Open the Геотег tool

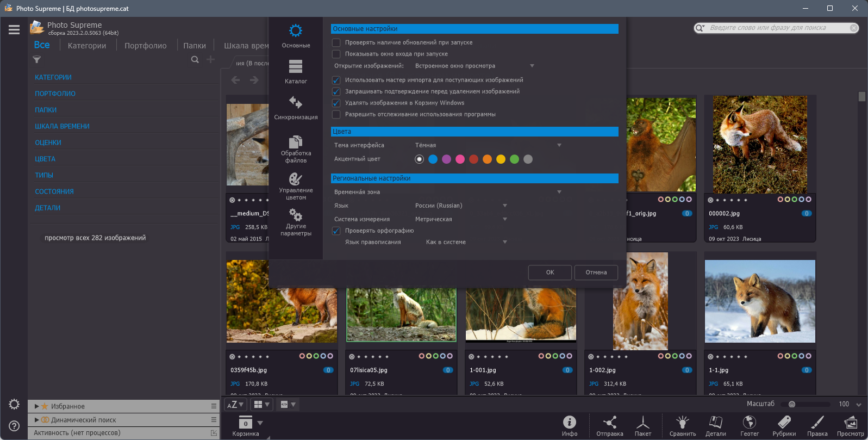pyautogui.click(x=750, y=426)
